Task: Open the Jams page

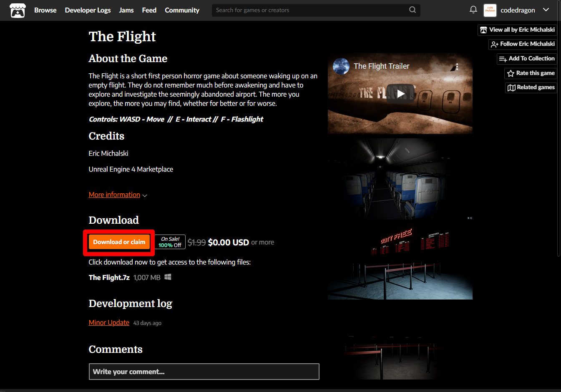Action: pos(126,10)
